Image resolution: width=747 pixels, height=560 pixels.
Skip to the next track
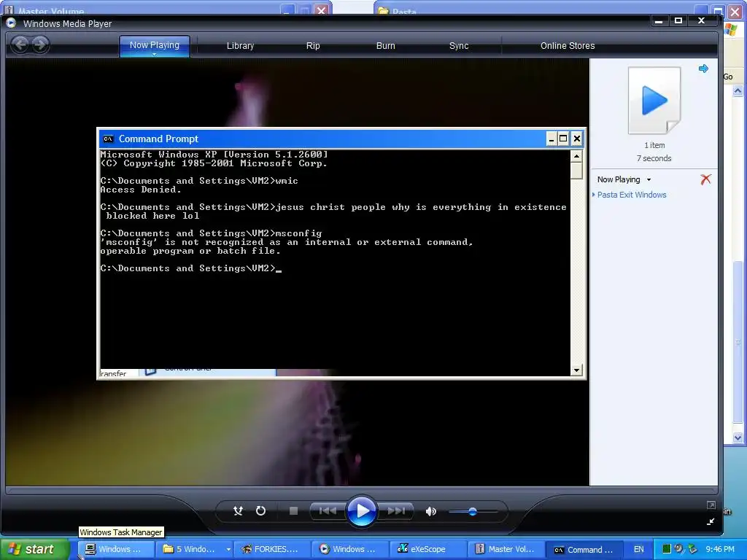click(396, 511)
